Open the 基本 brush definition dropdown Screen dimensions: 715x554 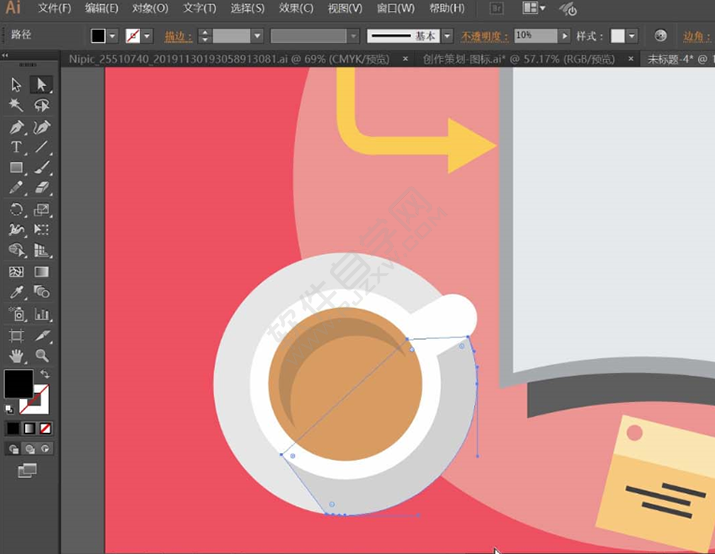446,36
